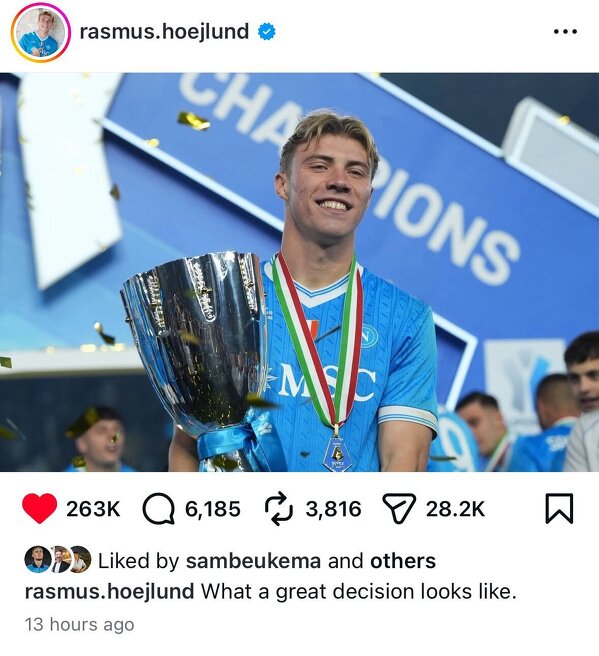Tap the 13 hours ago timestamp
This screenshot has height=656, width=599.
pos(79,625)
